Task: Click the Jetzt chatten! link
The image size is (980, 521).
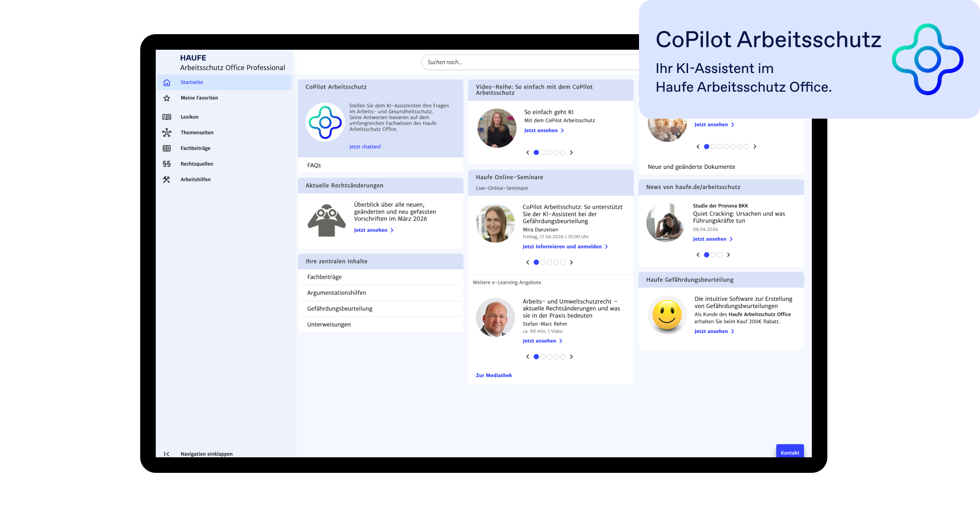Action: (365, 147)
